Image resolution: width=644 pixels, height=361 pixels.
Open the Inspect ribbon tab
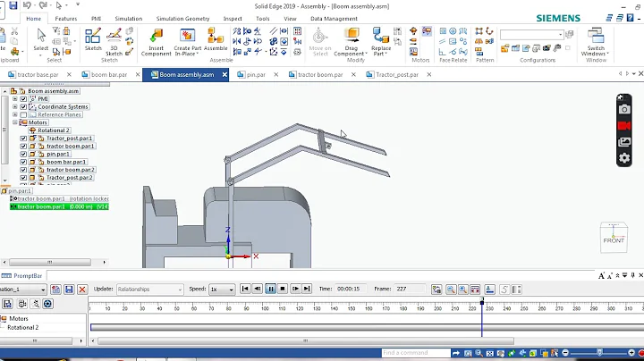point(233,19)
